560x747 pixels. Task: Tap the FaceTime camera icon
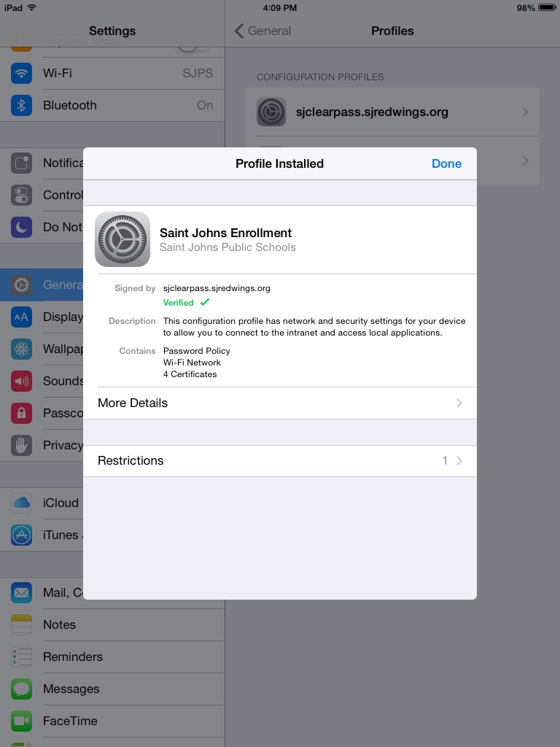tap(21, 721)
